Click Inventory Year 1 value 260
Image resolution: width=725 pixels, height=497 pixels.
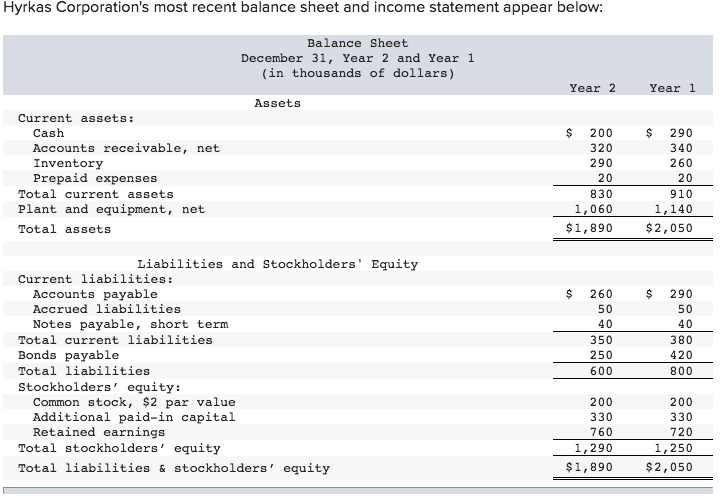(x=681, y=163)
